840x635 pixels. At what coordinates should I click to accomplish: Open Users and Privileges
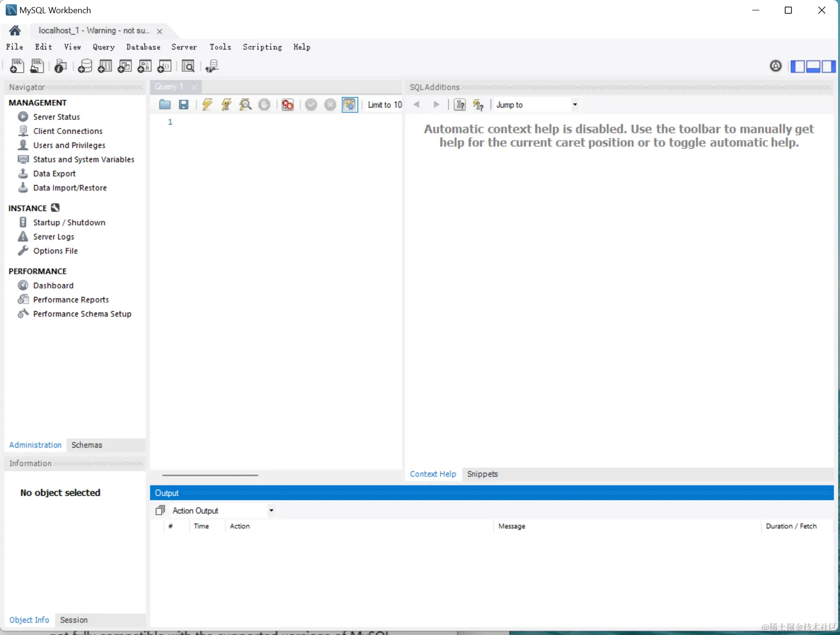coord(69,145)
